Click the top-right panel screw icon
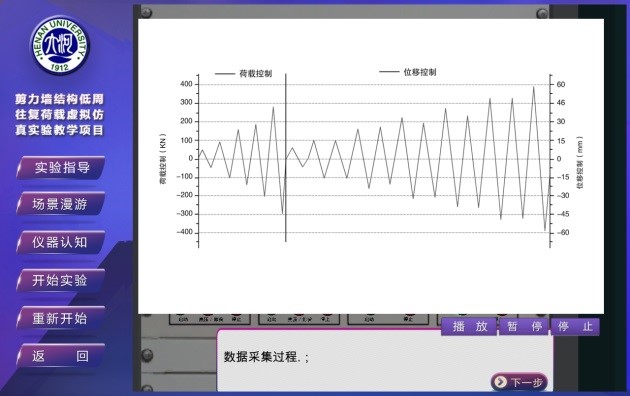Viewport: 630px width, 396px height. pyautogui.click(x=542, y=13)
